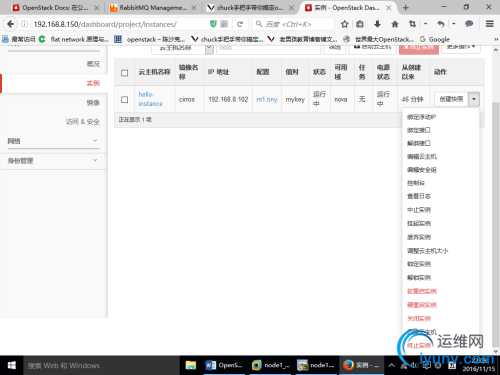Open a new tab with the plus button
The width and height of the screenshot is (500, 375).
point(406,8)
